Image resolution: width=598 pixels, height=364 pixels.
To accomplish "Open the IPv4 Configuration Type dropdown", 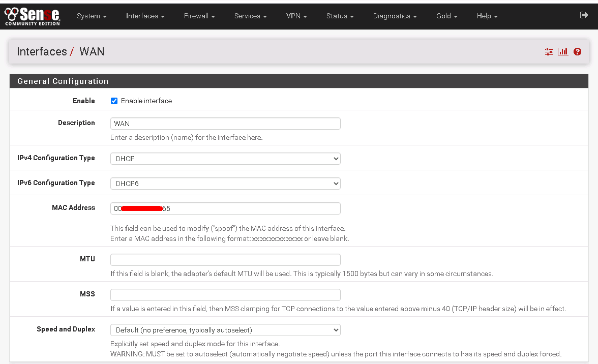I will coord(225,159).
